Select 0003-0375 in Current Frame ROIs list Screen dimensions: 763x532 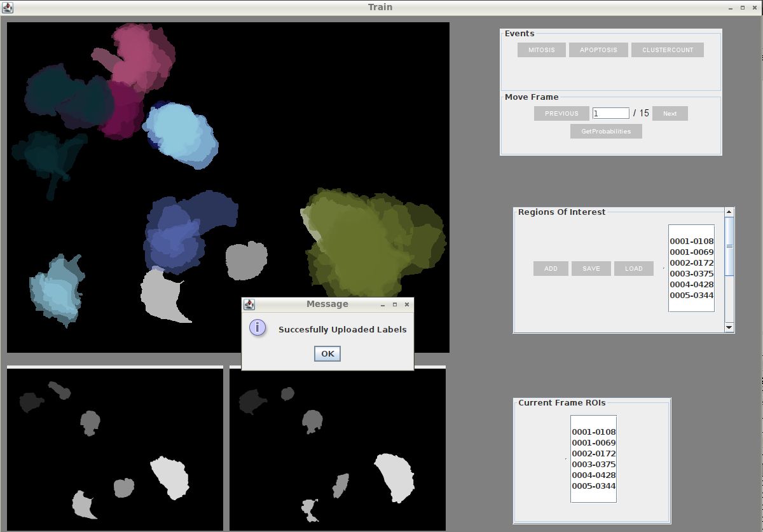[594, 465]
